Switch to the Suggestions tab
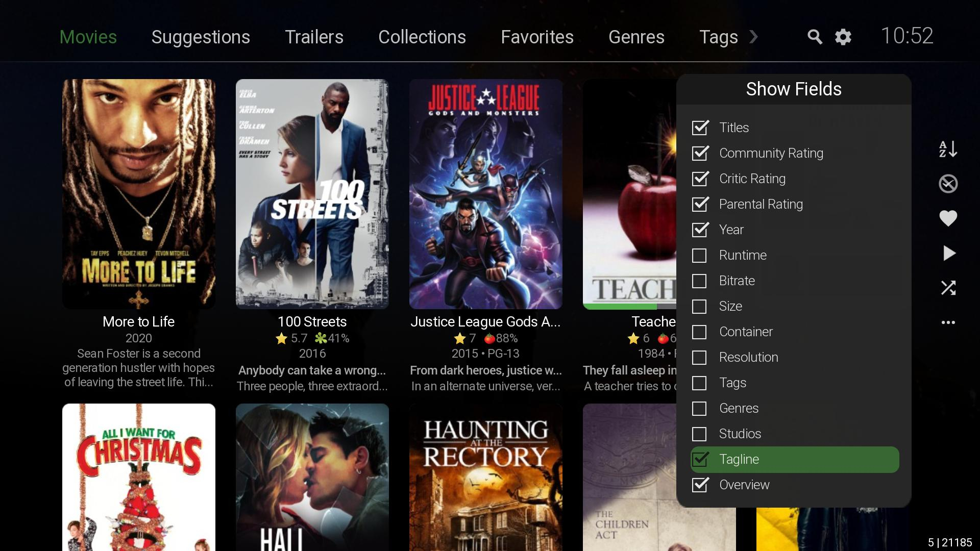Screen dimensions: 980x551 (x=201, y=37)
